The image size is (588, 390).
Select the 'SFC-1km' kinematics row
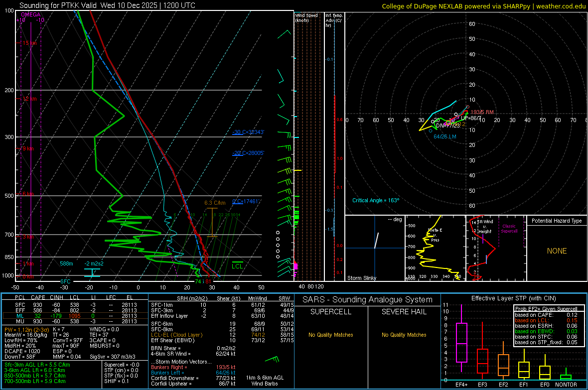pos(222,305)
